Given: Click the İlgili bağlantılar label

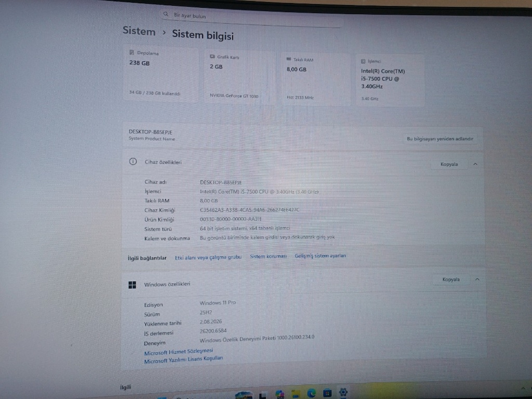Looking at the screenshot, I should pos(147,258).
